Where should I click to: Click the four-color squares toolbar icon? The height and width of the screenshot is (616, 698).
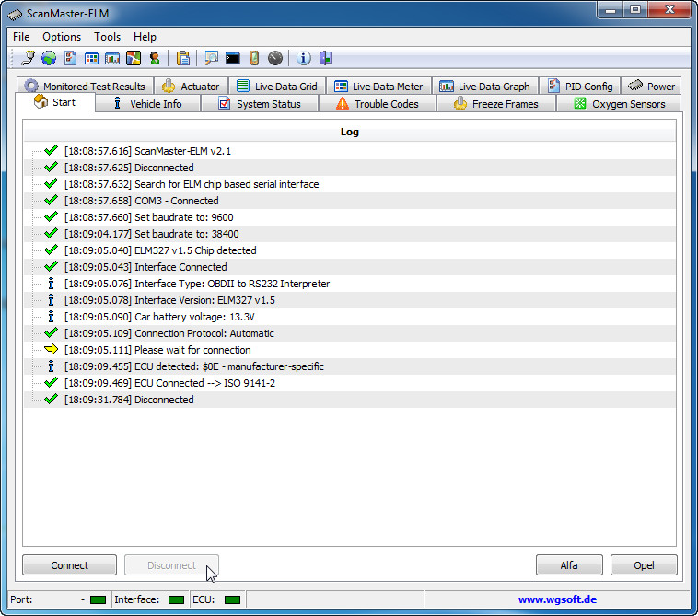point(134,58)
